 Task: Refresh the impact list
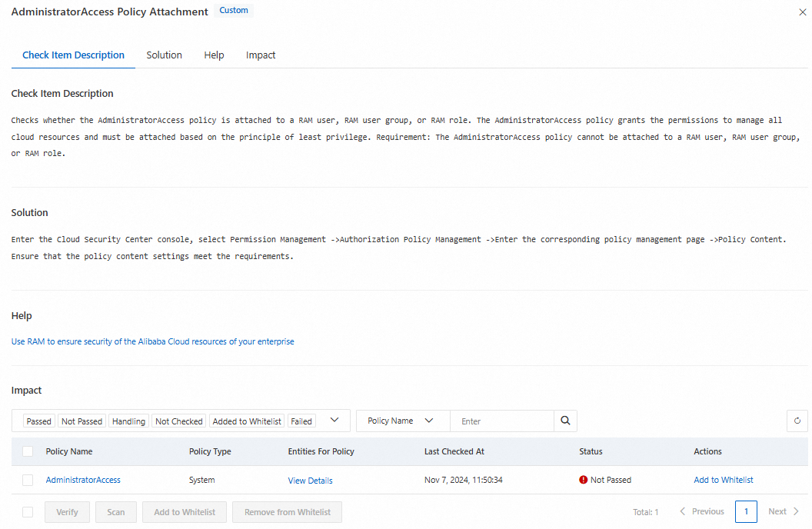pos(797,421)
